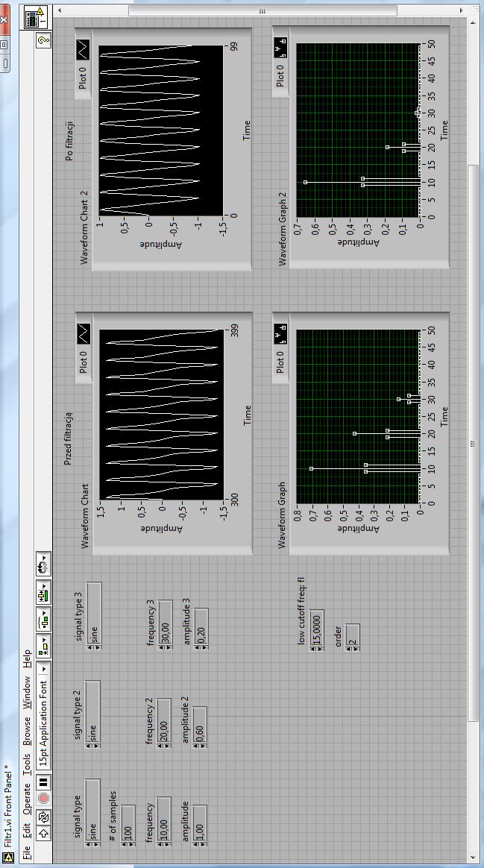This screenshot has height=868, width=484.
Task: Click the amplitude 3 field showing 0,20
Action: pyautogui.click(x=201, y=626)
